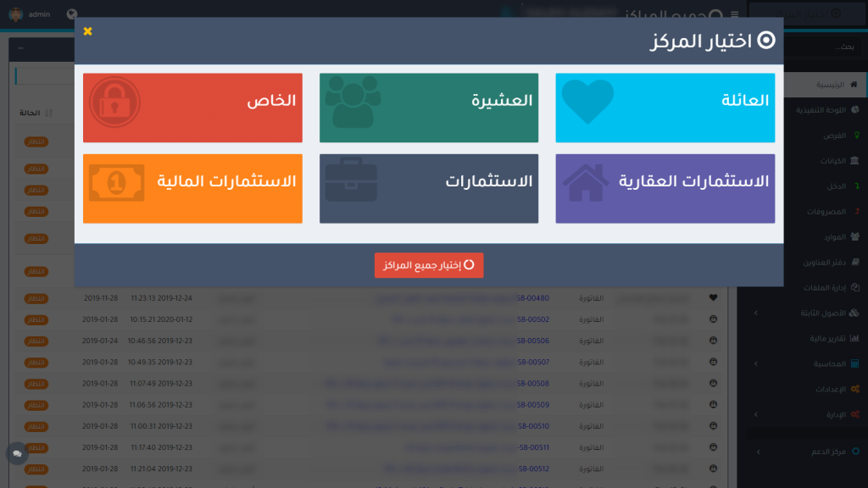Pick the الاستثمارات العقارية real estate tile

click(665, 188)
